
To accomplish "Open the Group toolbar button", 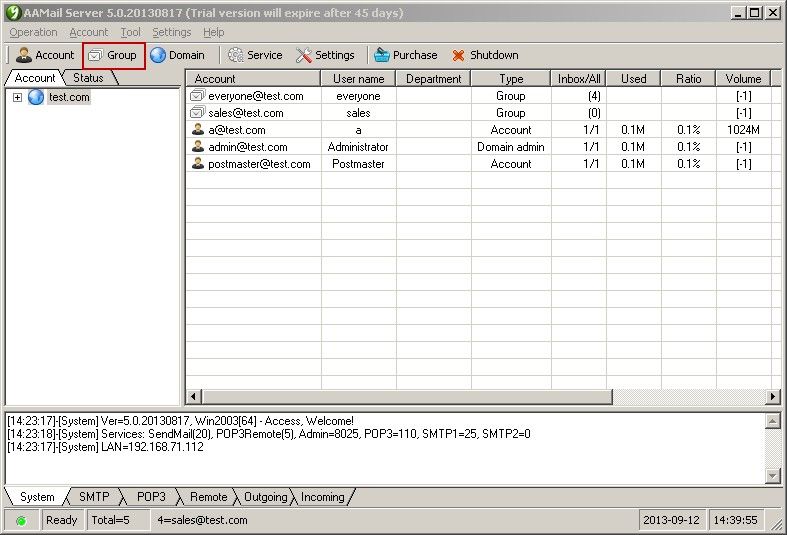I will (114, 55).
